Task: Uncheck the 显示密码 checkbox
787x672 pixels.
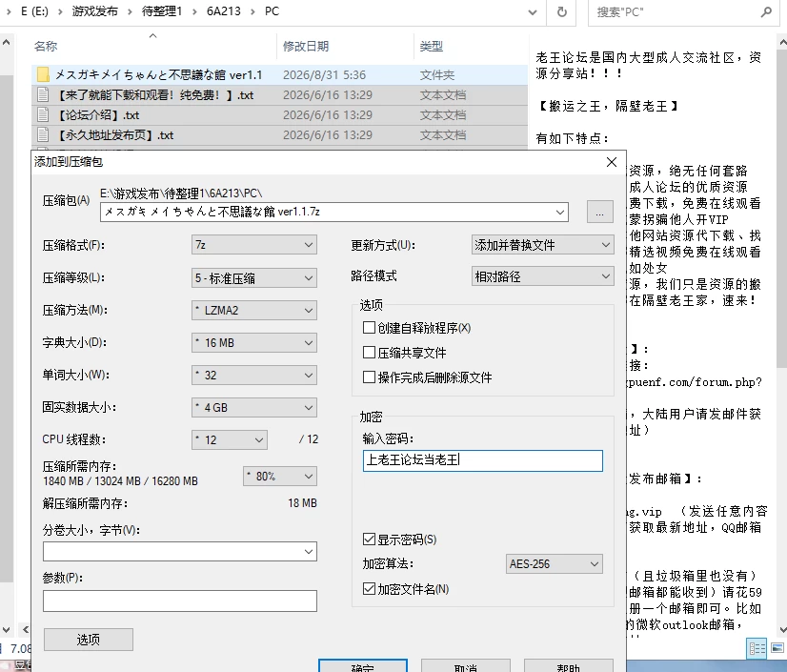Action: [x=369, y=540]
